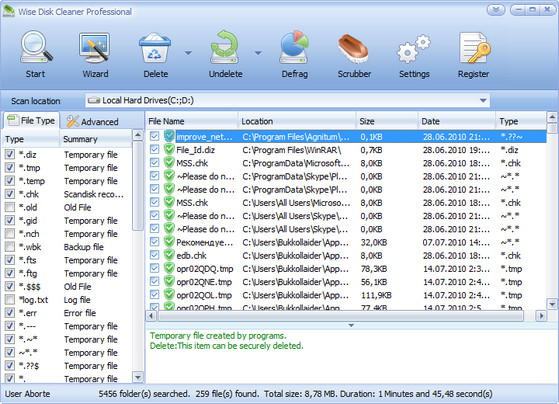Open the Settings gears icon
This screenshot has width=559, height=404.
(414, 49)
